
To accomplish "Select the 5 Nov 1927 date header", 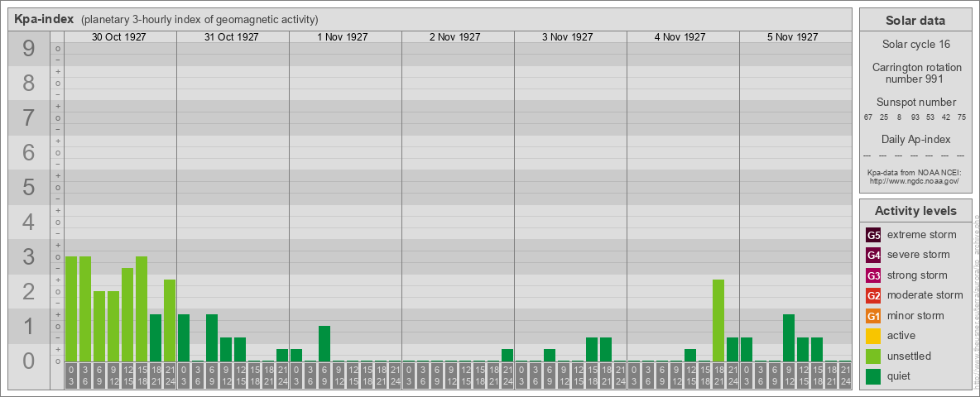I will click(792, 37).
